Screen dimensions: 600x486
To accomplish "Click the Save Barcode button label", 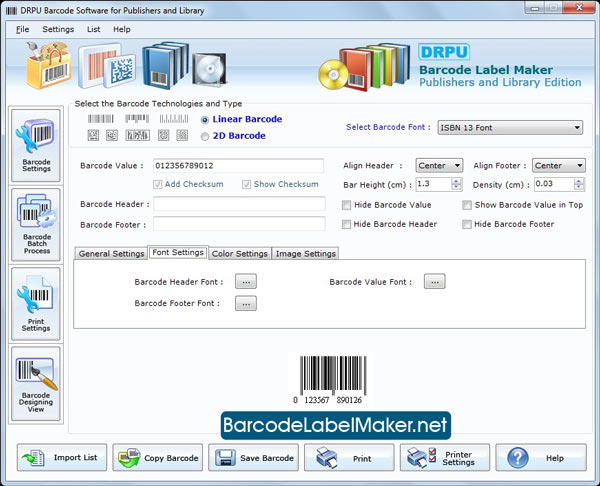I will (x=267, y=458).
